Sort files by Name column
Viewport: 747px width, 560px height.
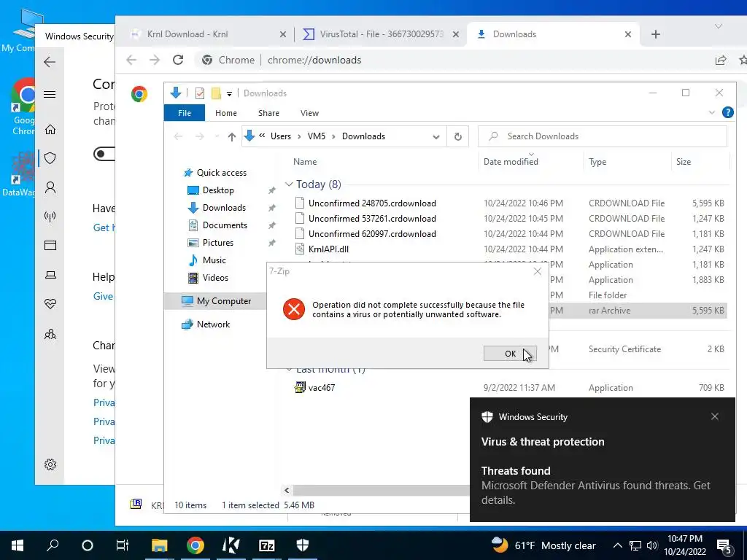point(305,161)
